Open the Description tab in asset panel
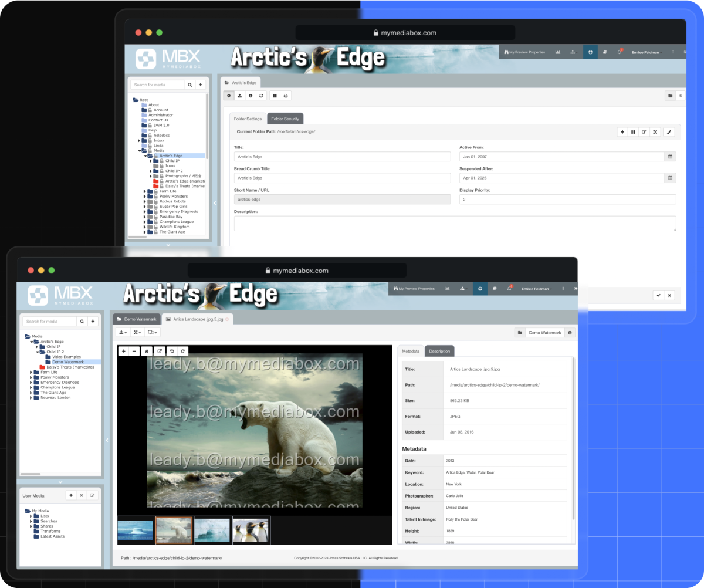The height and width of the screenshot is (588, 704). point(439,352)
